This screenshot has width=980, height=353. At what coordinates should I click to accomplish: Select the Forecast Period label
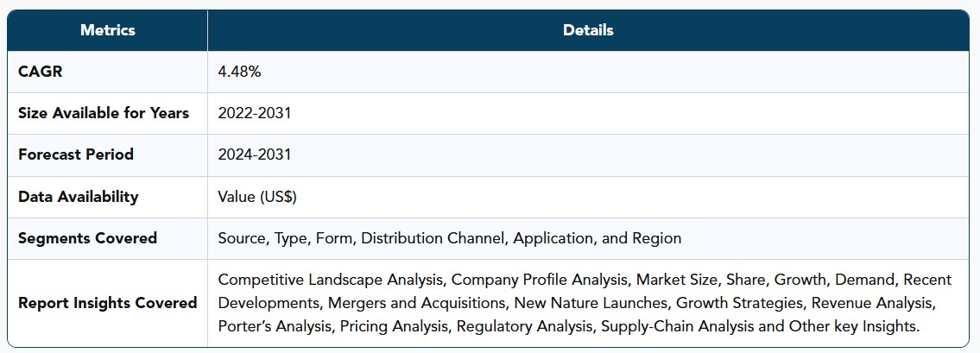click(x=76, y=154)
